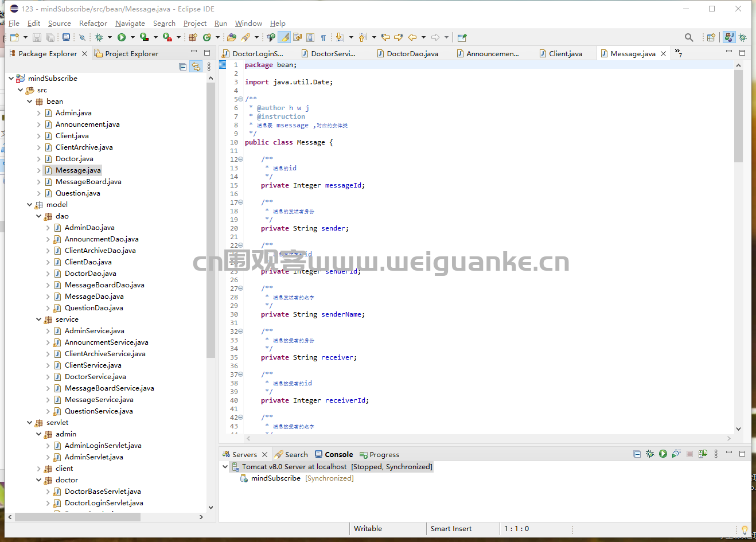756x542 pixels.
Task: Toggle Show Whitespace Characters pilcrow icon
Action: pyautogui.click(x=323, y=37)
